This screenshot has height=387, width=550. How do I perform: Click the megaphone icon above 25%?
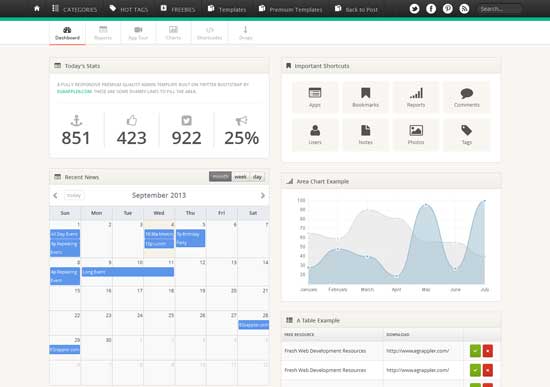(241, 120)
